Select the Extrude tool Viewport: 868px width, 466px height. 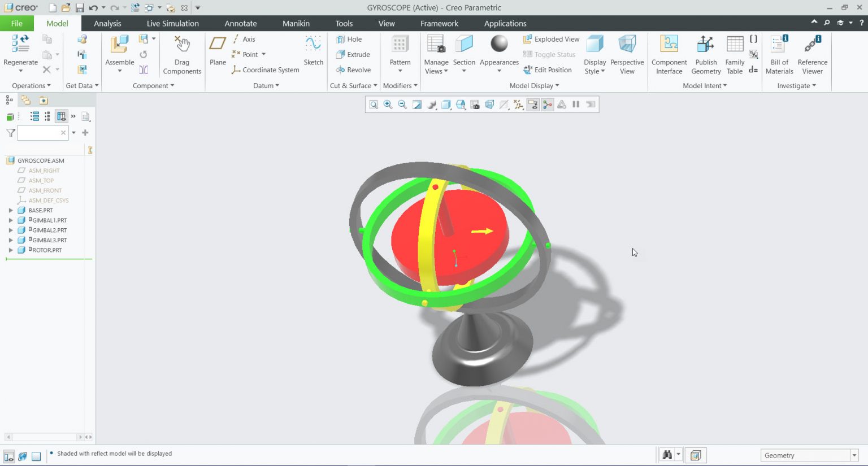[354, 54]
